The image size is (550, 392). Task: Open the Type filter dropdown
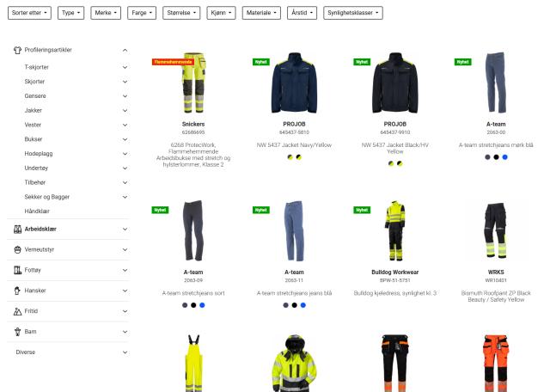(x=70, y=13)
